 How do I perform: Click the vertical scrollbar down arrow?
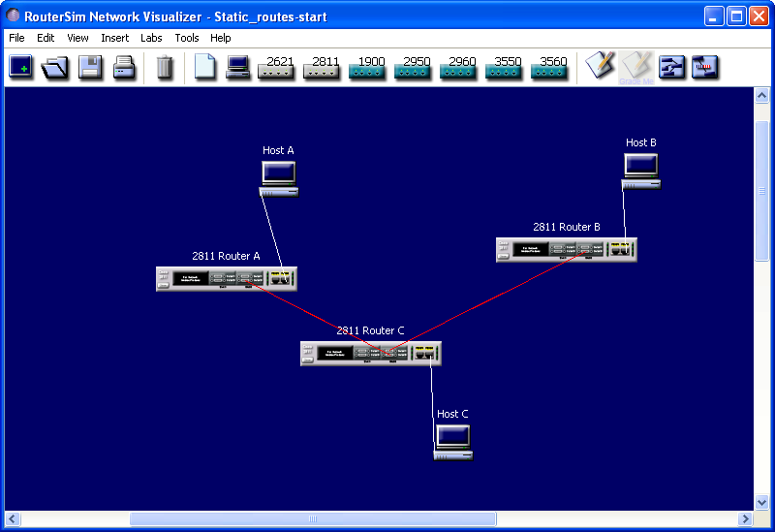click(761, 503)
